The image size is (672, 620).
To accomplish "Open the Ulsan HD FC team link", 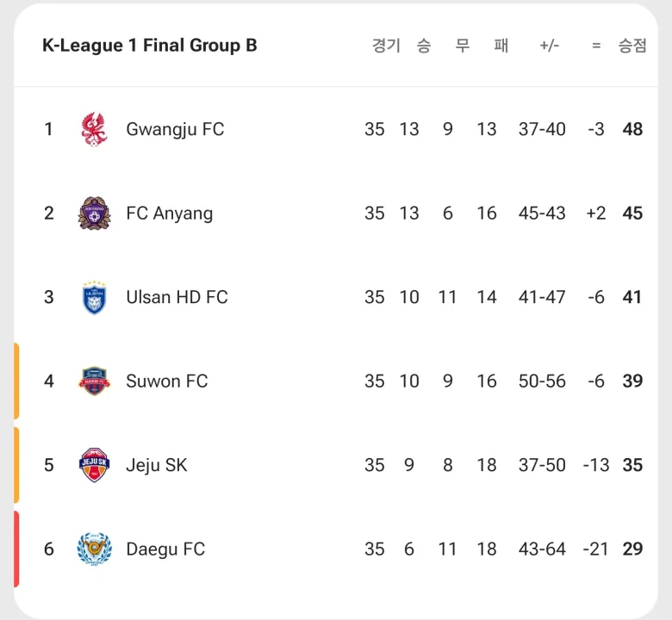I will coord(177,297).
